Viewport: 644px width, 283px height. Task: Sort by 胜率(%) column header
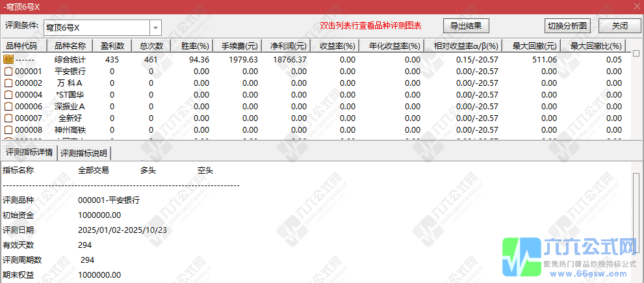(194, 46)
